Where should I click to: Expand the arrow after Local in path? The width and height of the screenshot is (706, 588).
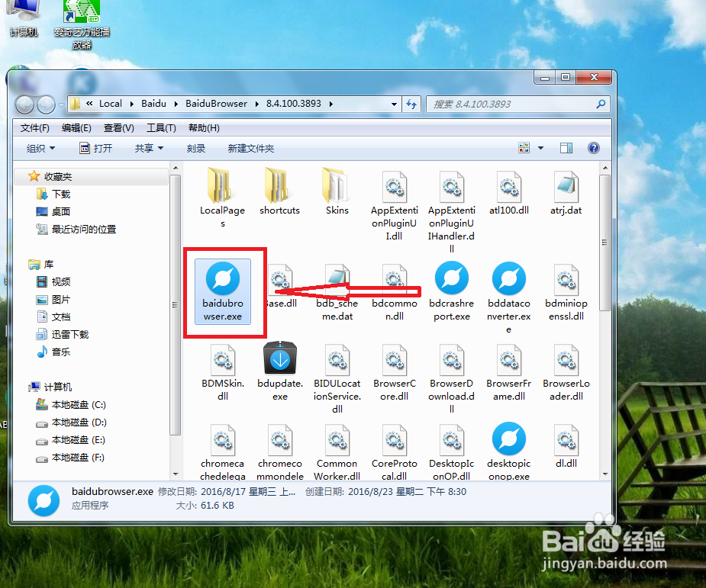click(x=131, y=104)
